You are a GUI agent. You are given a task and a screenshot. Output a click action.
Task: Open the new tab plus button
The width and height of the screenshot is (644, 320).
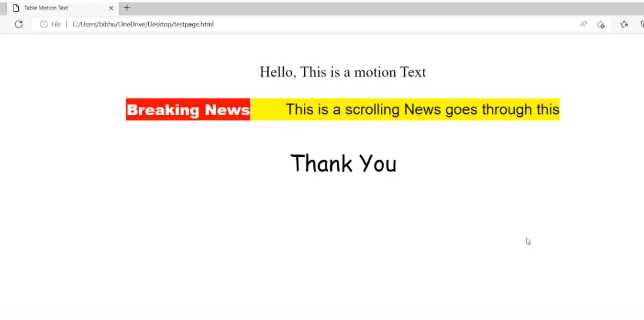tap(127, 8)
